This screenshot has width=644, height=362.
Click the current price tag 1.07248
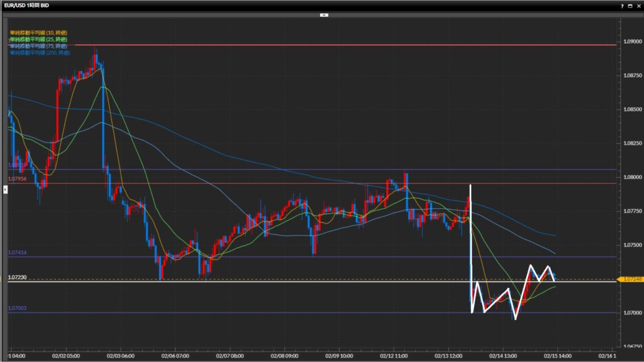(630, 279)
